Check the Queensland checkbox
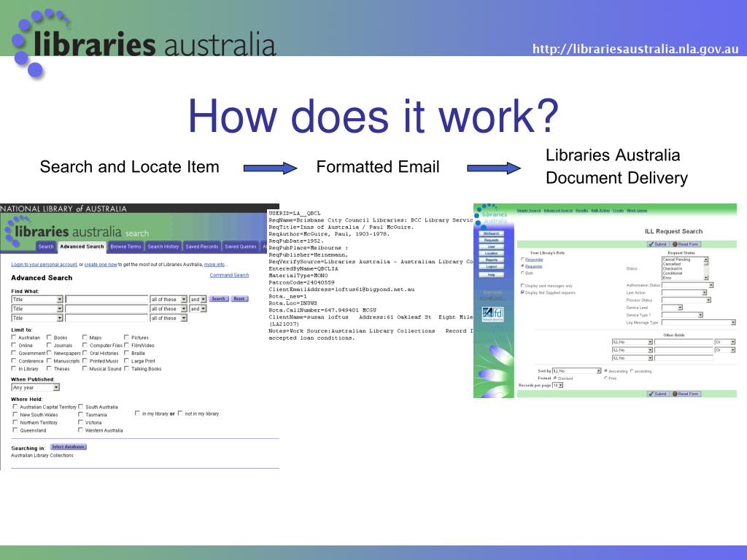 (15, 429)
